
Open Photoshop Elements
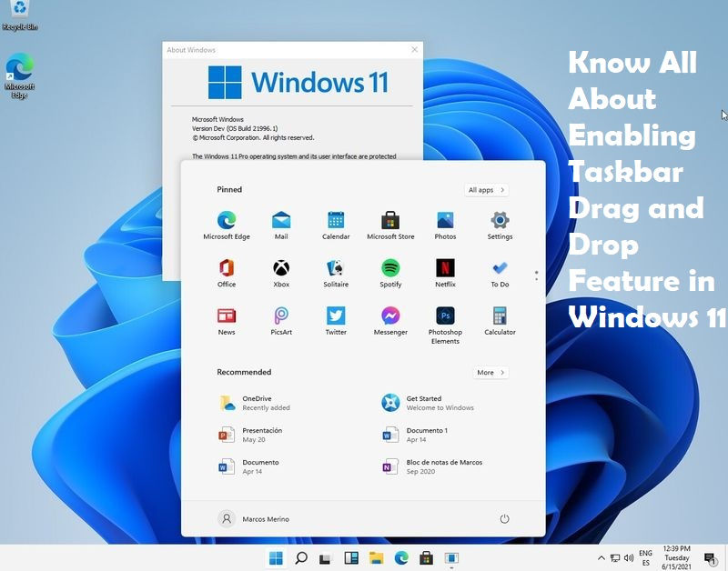pyautogui.click(x=445, y=326)
